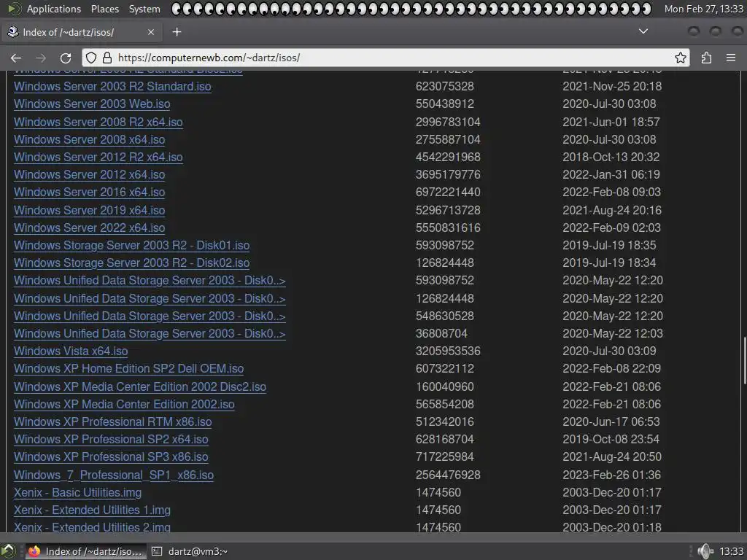Download Windows Server 2012 x64.iso
The height and width of the screenshot is (560, 747).
90,175
